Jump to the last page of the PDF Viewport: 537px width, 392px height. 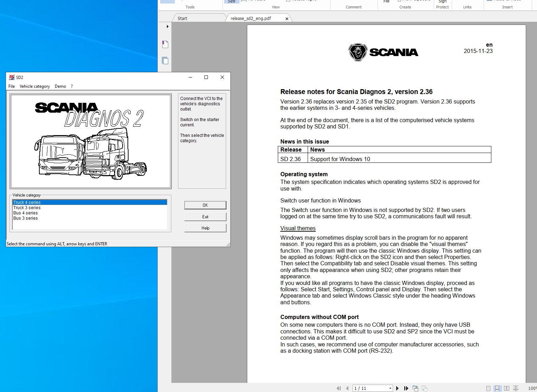[406, 388]
